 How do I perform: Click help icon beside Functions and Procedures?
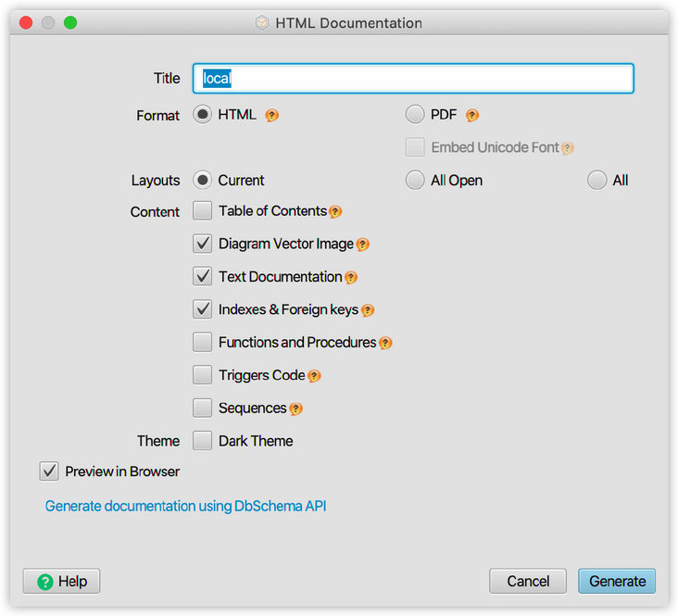[x=385, y=343]
